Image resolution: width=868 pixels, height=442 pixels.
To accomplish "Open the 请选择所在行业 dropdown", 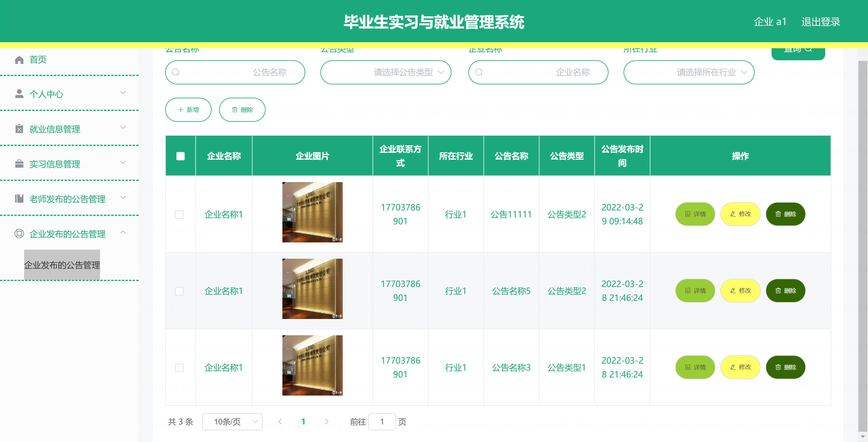I will tap(688, 72).
